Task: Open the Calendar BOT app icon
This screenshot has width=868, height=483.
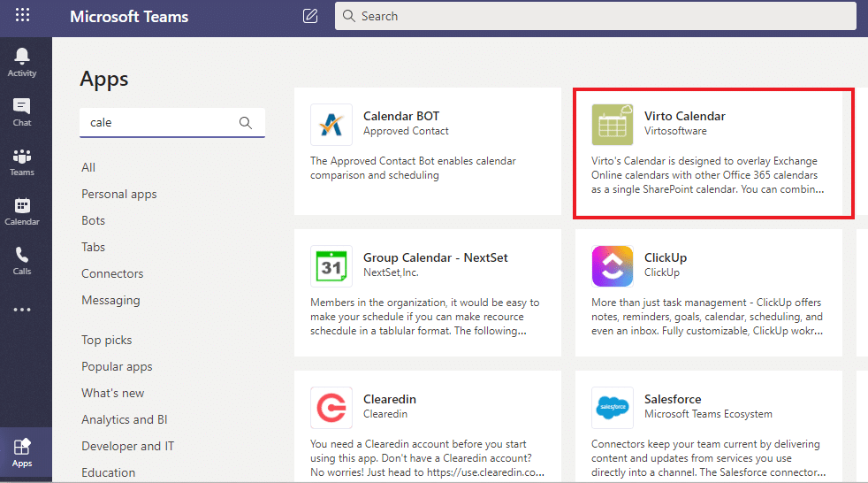Action: [331, 125]
